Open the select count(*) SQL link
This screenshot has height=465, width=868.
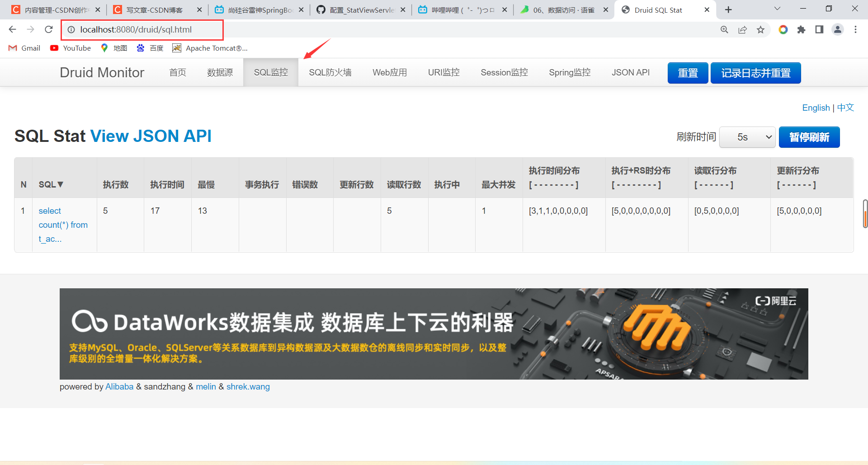[63, 225]
